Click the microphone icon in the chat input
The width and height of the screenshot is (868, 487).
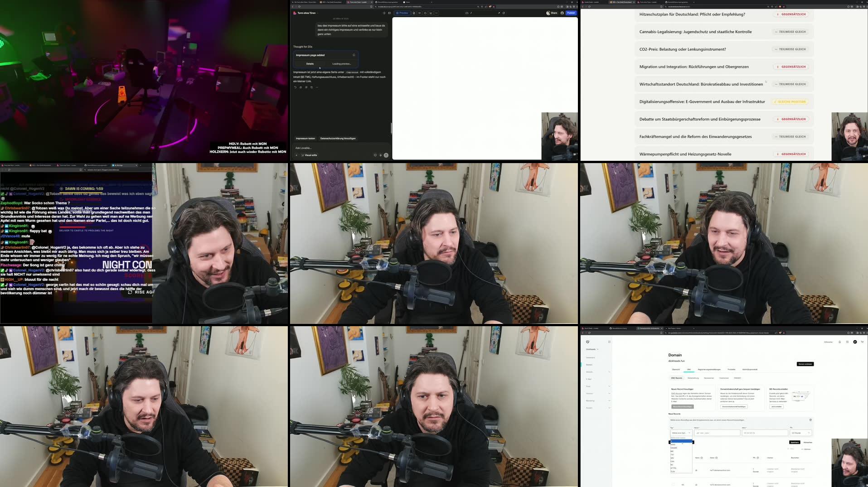[x=380, y=155]
